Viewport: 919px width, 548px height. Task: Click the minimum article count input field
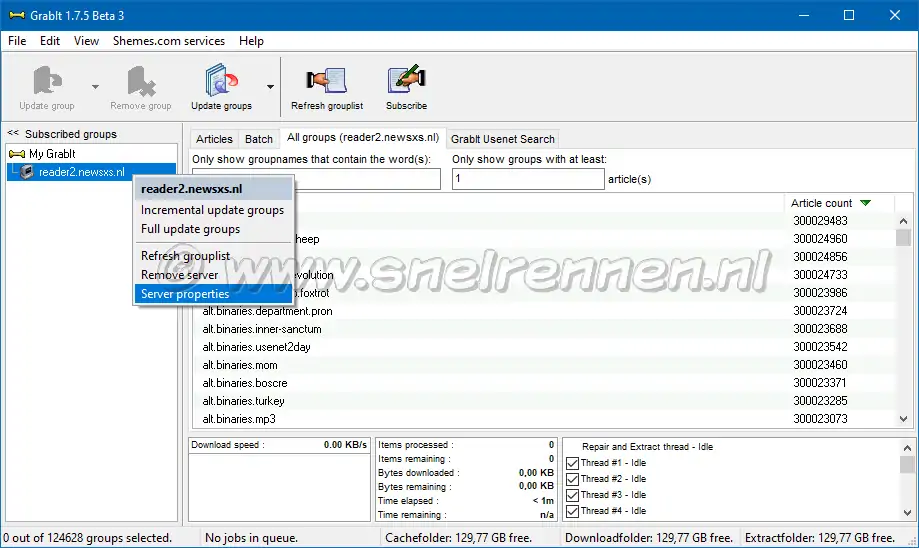pyautogui.click(x=528, y=179)
